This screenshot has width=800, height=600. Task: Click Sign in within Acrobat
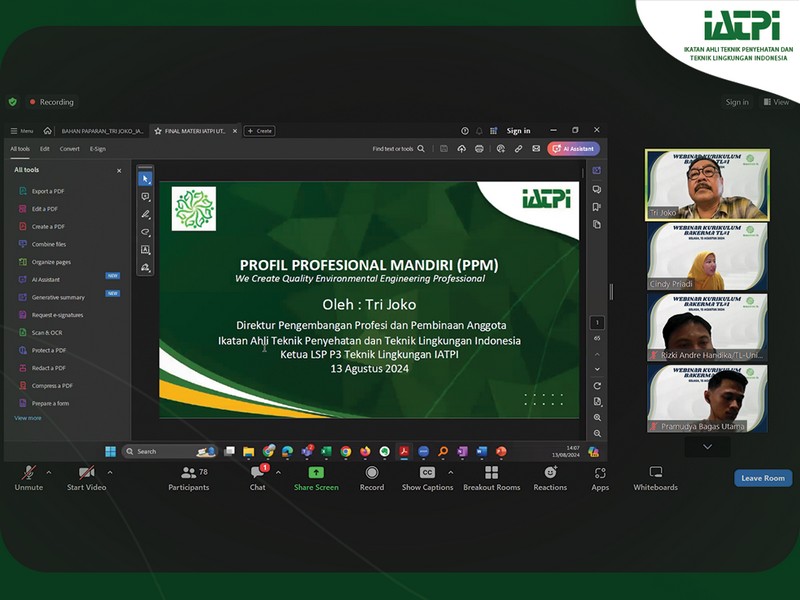point(518,131)
